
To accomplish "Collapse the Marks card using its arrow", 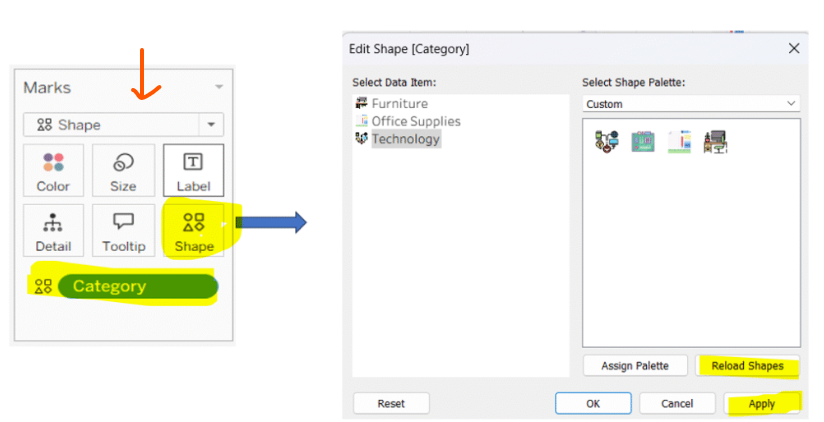I will coord(218,88).
